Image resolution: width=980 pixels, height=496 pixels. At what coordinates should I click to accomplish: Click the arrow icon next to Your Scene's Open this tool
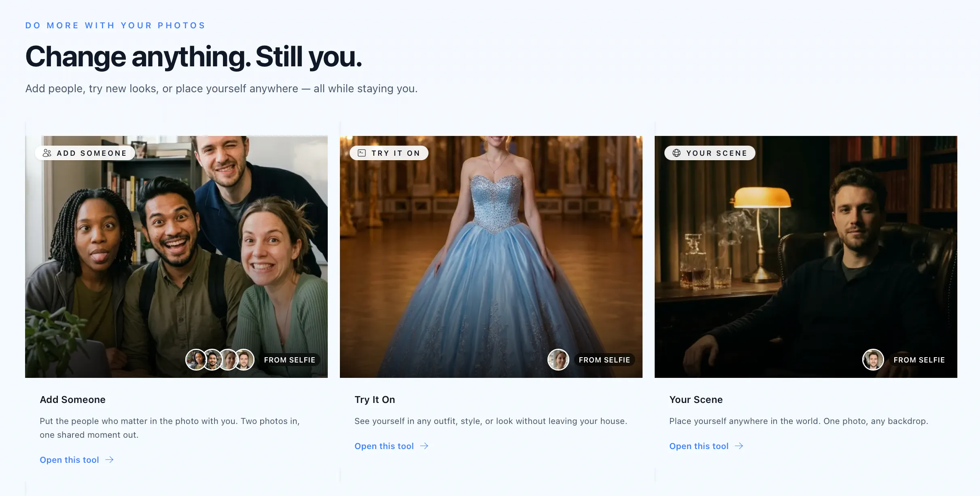pos(739,446)
